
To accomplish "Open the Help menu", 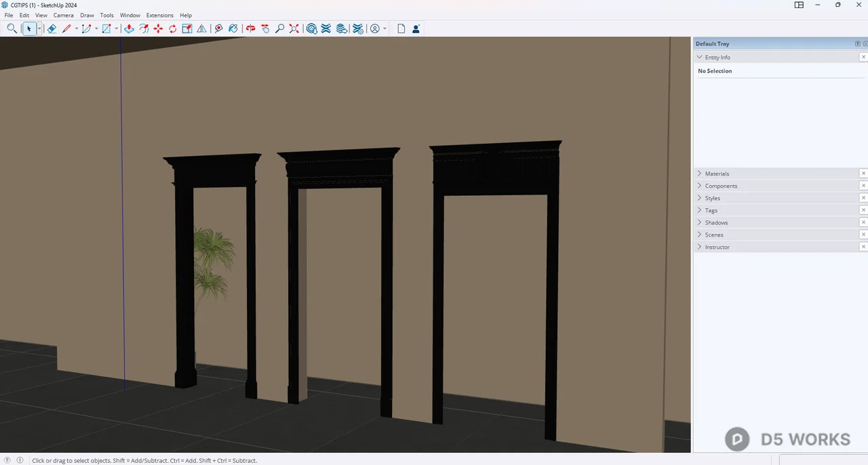I will click(186, 15).
